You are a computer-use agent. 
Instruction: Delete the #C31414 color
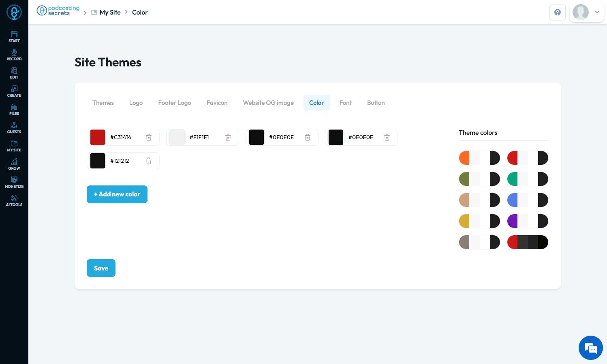coord(149,137)
